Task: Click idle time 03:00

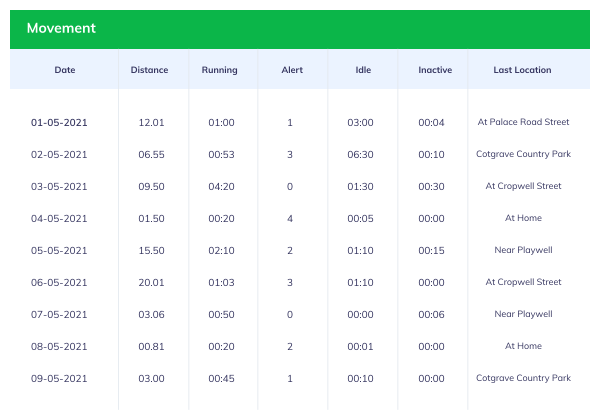Action: [360, 123]
